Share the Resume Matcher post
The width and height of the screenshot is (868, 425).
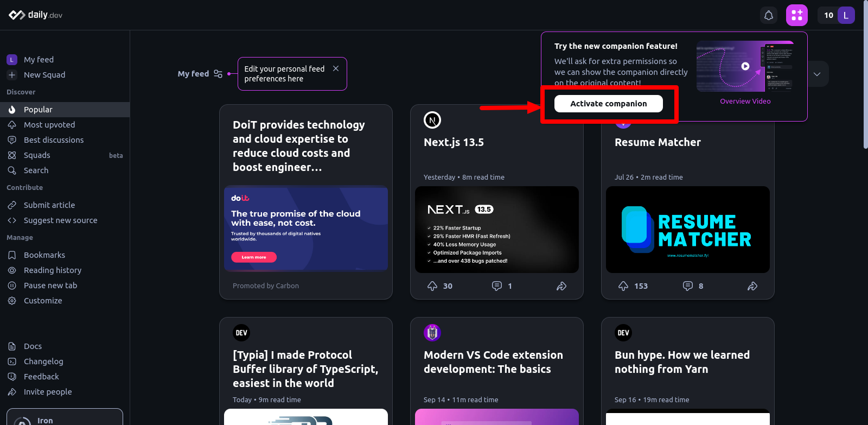coord(752,286)
